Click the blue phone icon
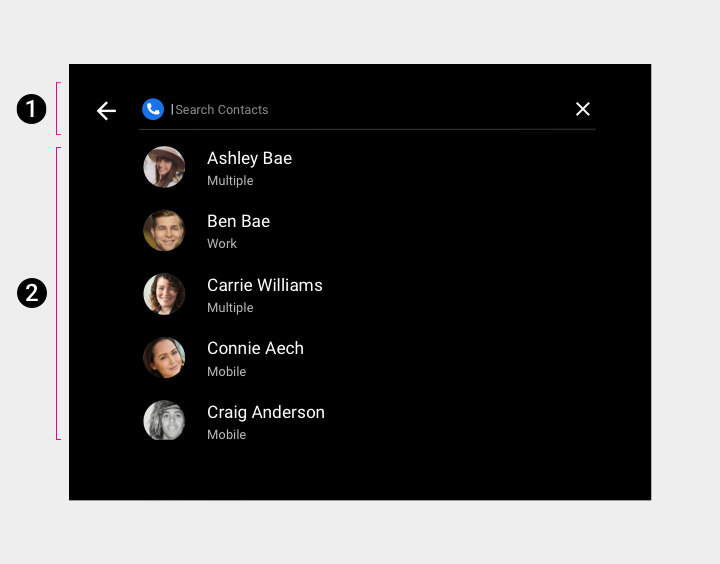 point(153,109)
